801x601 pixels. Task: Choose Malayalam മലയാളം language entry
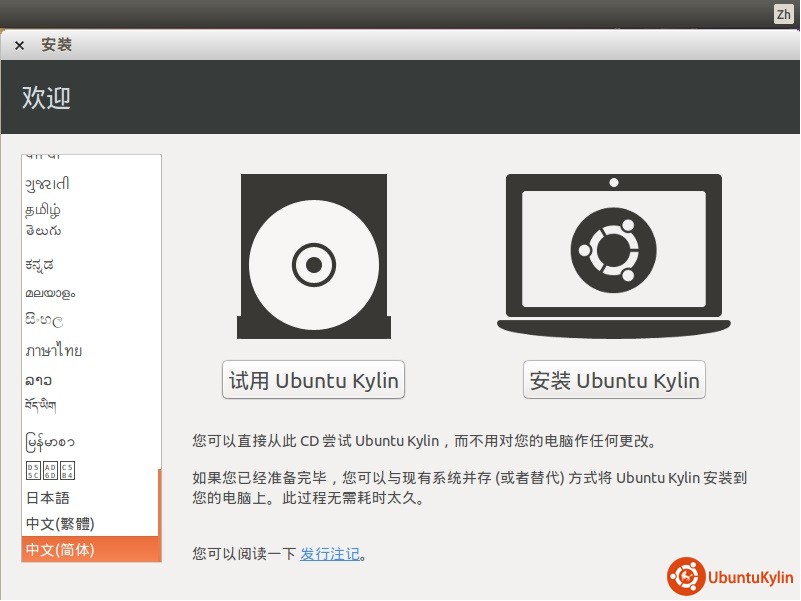click(x=50, y=293)
